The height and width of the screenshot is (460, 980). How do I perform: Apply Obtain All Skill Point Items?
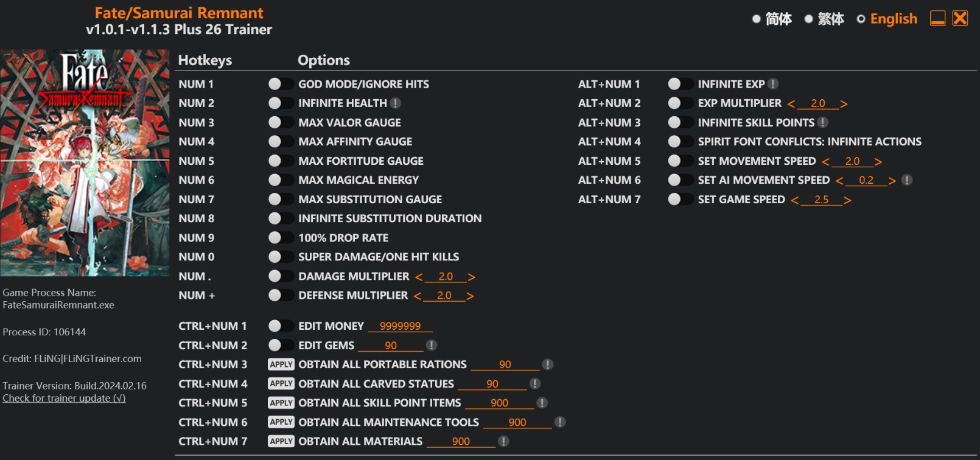tap(281, 403)
